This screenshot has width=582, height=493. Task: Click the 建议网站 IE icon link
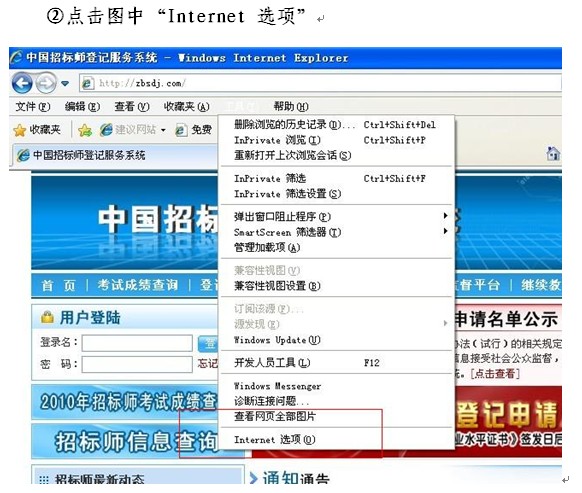pos(128,130)
